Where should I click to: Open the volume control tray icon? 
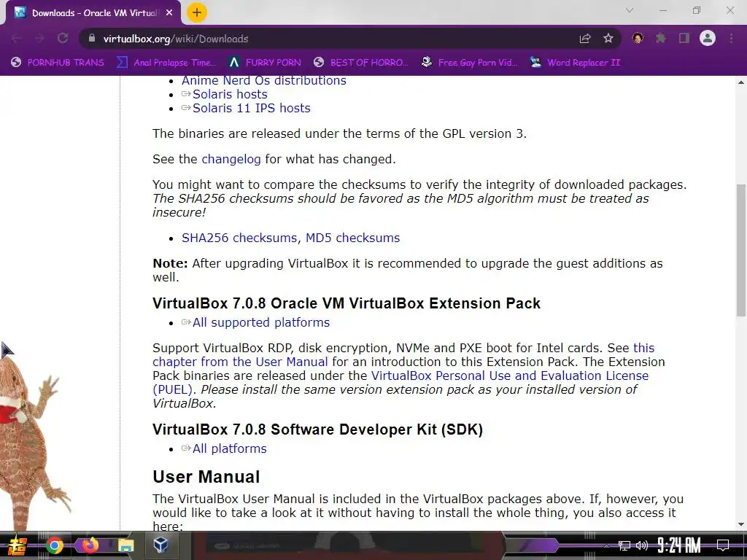[642, 545]
